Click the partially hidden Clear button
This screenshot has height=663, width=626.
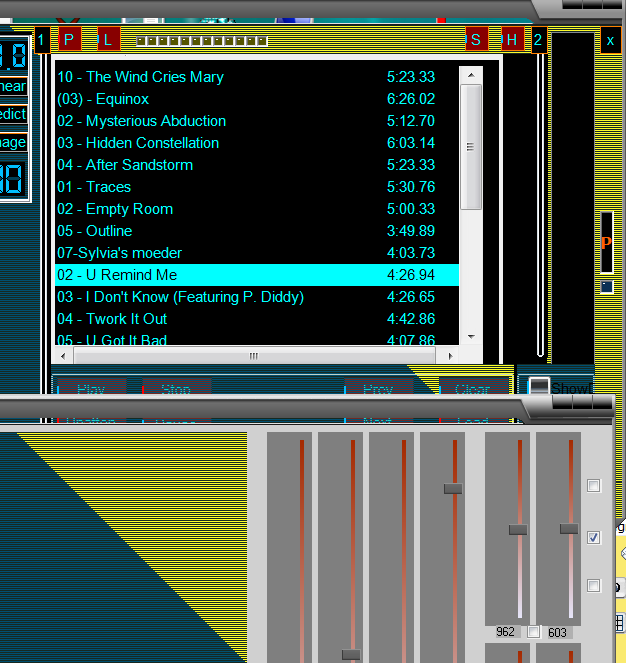coord(473,386)
